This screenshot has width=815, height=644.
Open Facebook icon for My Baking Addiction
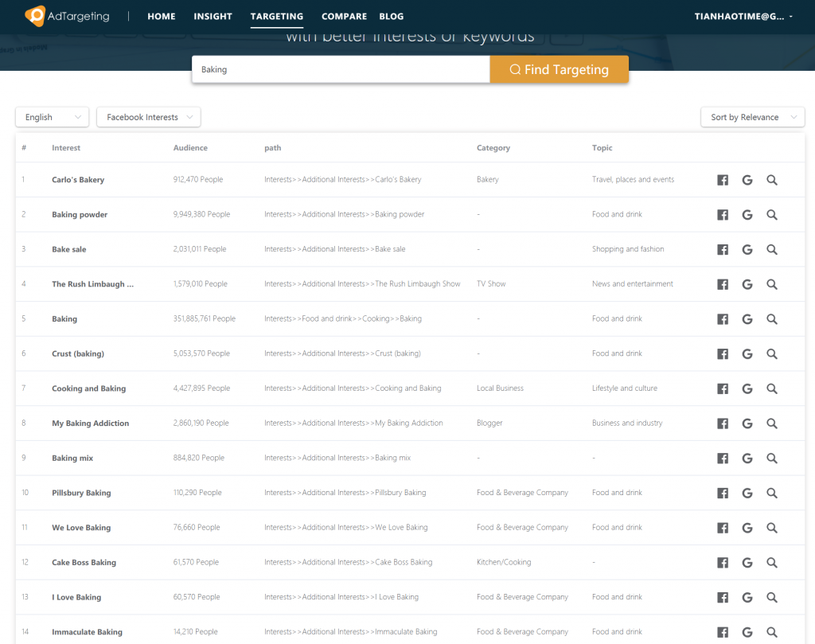coord(723,423)
